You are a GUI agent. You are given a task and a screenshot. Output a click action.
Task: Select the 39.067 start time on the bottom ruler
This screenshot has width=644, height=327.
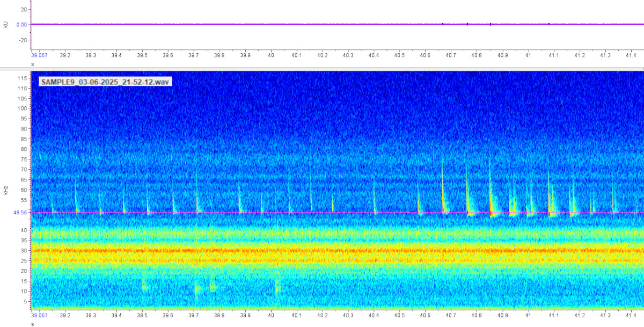[40, 316]
